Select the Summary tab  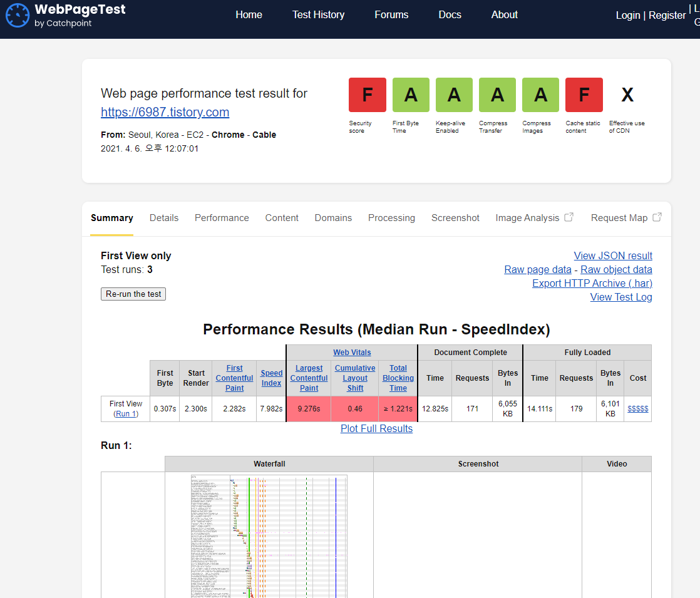112,218
